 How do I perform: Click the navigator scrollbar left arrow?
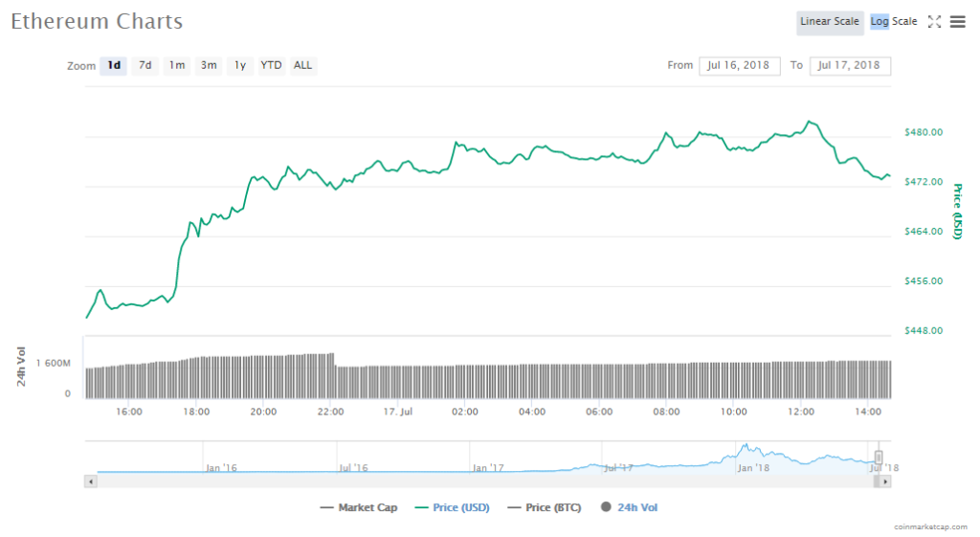coord(91,481)
